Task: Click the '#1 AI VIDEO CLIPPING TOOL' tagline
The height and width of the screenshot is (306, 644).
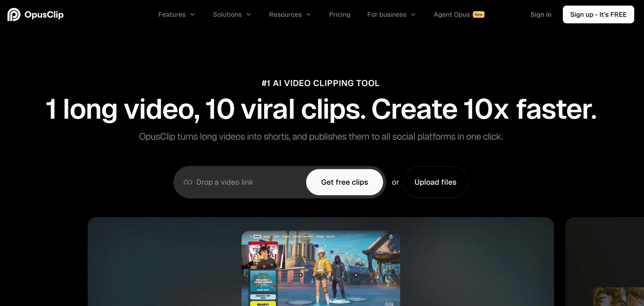Action: point(321,83)
